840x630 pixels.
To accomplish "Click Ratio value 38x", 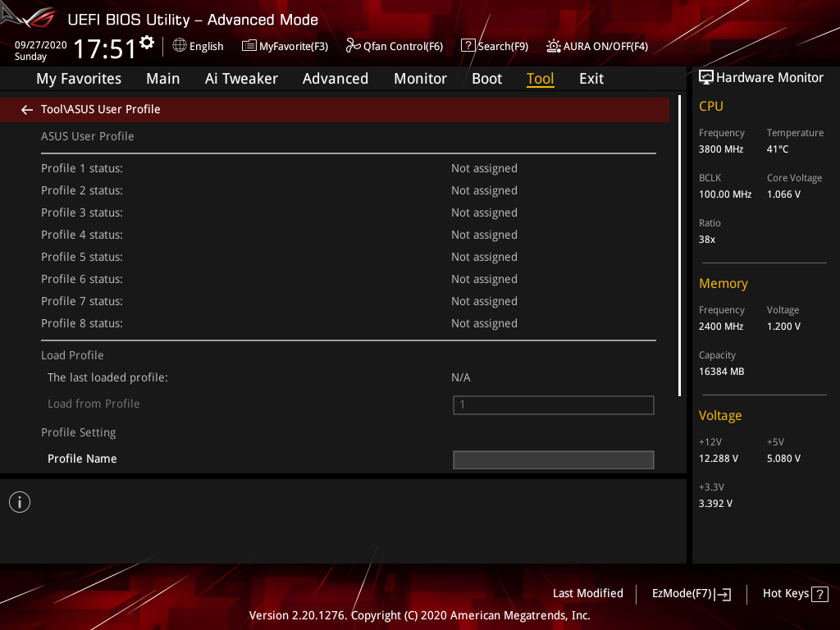I will pyautogui.click(x=707, y=240).
